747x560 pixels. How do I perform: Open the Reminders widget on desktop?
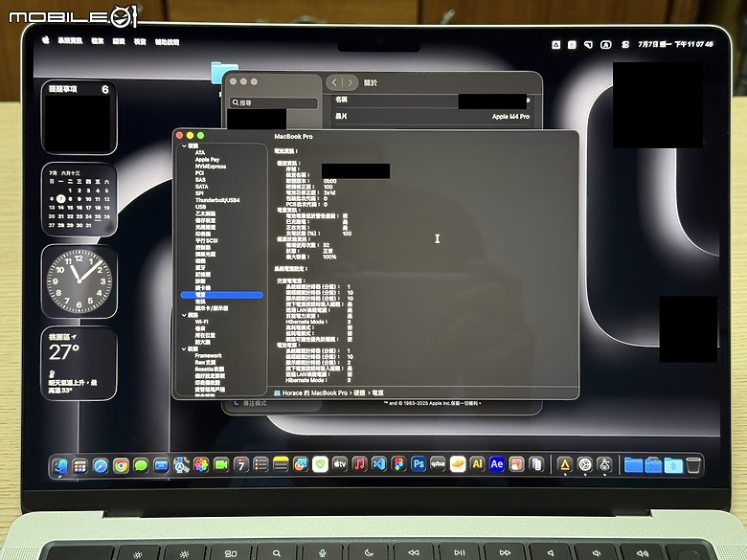pos(79,117)
